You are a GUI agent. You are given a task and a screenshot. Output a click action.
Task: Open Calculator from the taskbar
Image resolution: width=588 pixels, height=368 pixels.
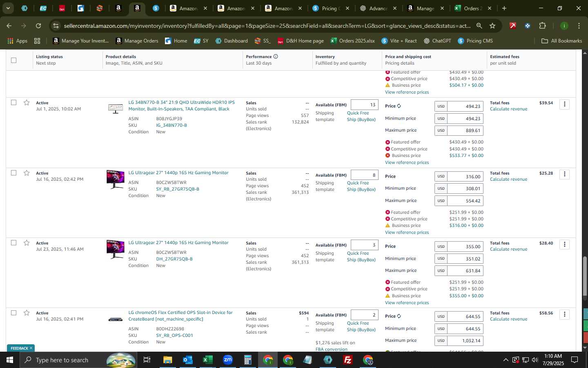tap(247, 360)
